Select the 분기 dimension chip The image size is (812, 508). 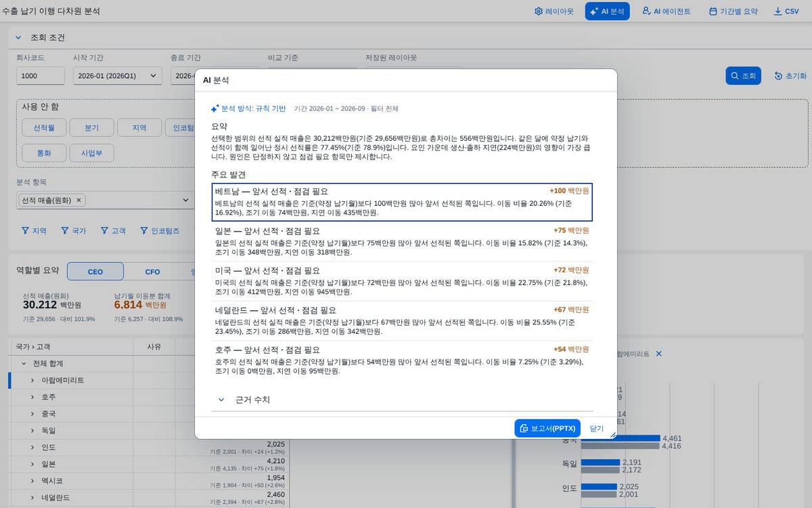point(91,127)
